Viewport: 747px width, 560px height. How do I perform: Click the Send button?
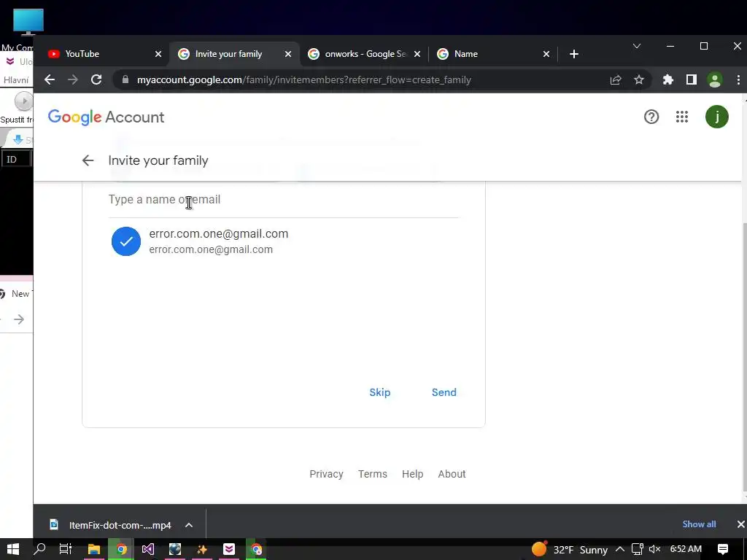[x=444, y=392]
